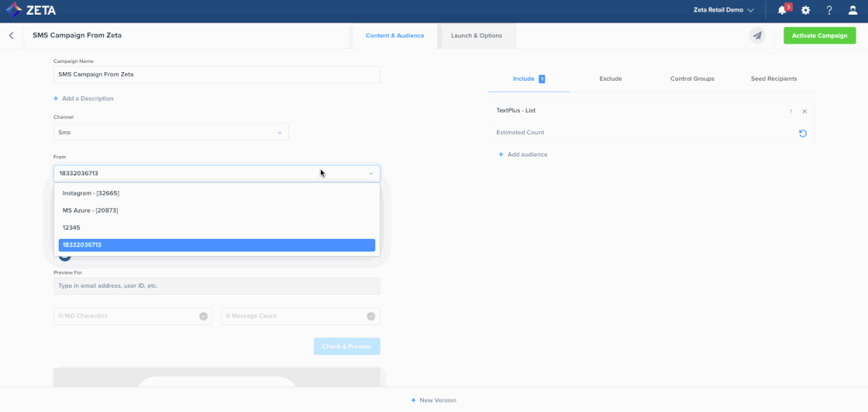Open the settings gear icon
Image resolution: width=868 pixels, height=412 pixels.
click(805, 11)
